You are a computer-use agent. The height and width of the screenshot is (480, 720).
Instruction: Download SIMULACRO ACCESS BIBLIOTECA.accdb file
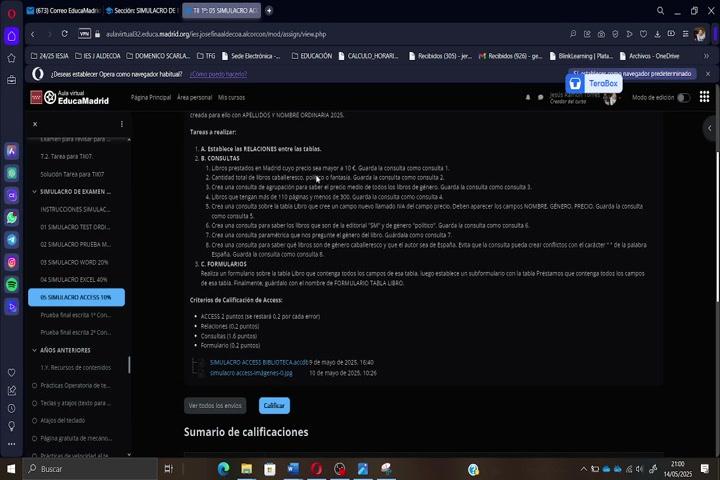[259, 362]
